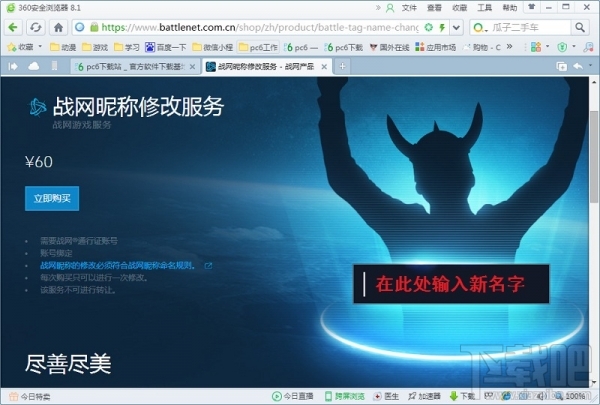Open the search engine selector dropdown
The width and height of the screenshot is (600, 405).
coord(481,28)
